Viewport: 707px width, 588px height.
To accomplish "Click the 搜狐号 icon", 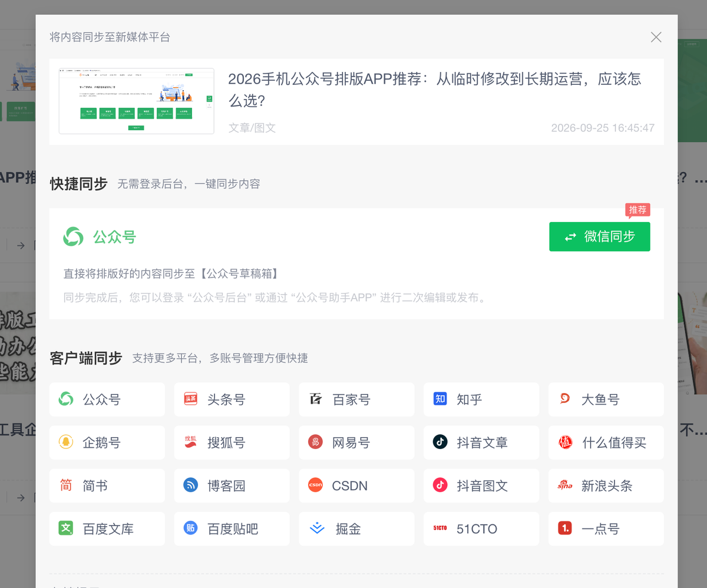I will tap(190, 442).
